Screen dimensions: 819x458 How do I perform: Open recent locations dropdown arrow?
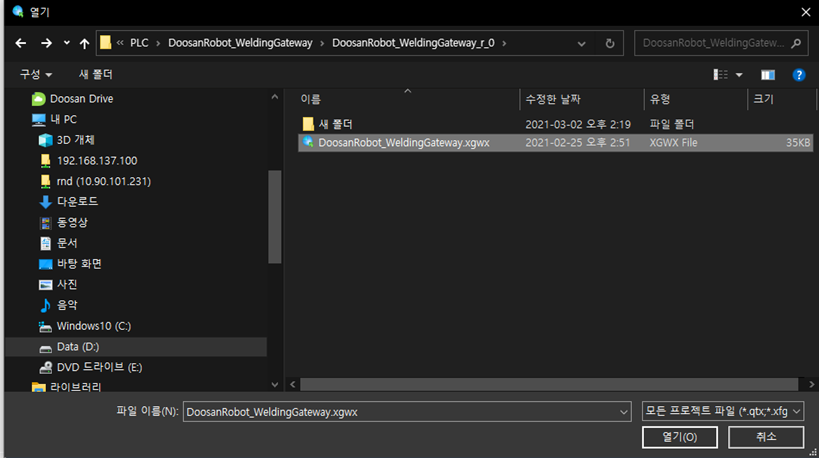[x=67, y=44]
